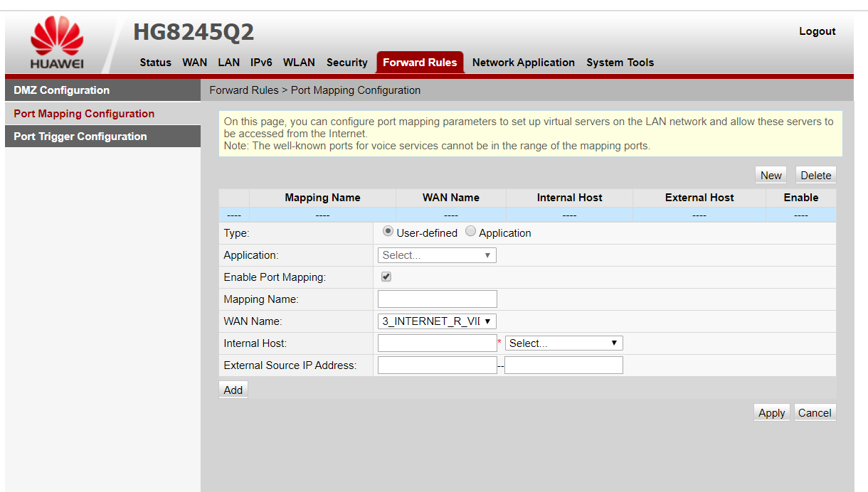The image size is (868, 492).
Task: Go to Port Trigger Configuration
Action: coord(102,137)
